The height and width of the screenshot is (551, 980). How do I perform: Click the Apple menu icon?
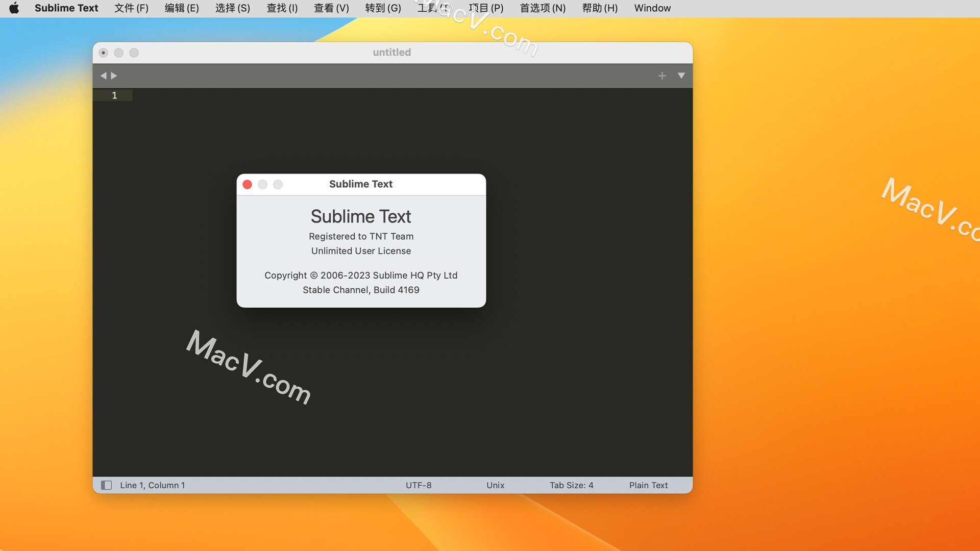[14, 8]
